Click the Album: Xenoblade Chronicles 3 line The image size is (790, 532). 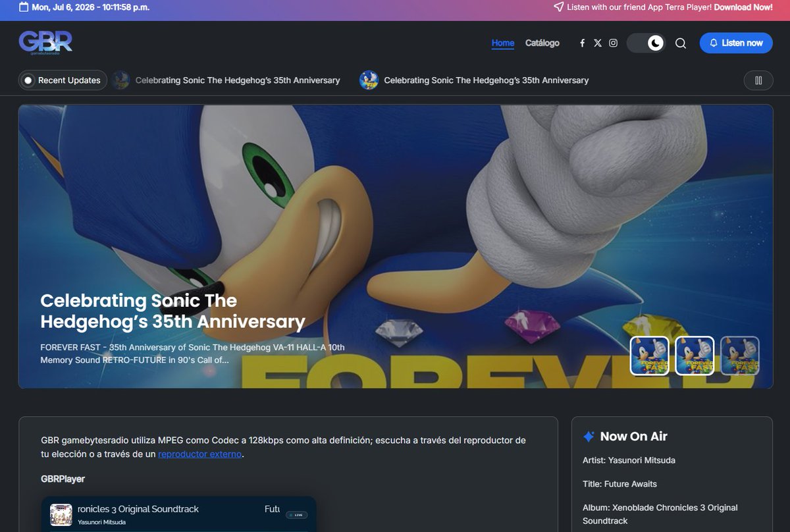coord(660,514)
